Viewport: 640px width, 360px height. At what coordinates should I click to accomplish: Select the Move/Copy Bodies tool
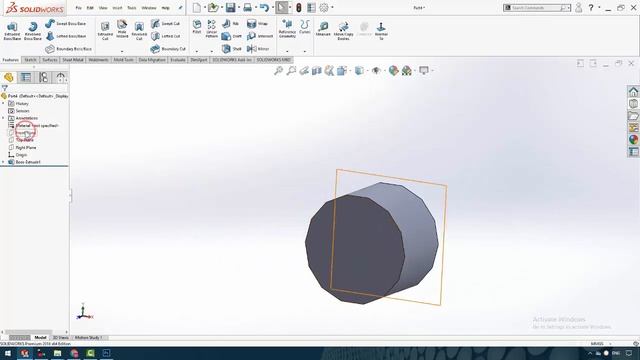[343, 31]
